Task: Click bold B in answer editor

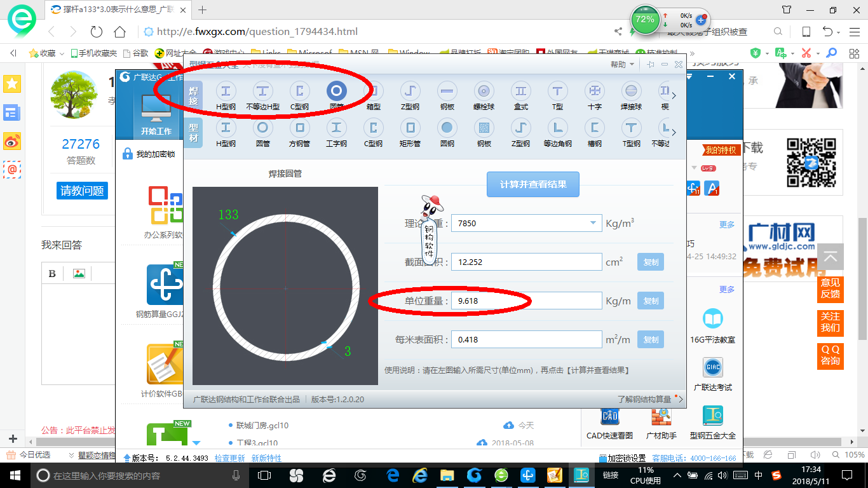Action: (x=52, y=273)
